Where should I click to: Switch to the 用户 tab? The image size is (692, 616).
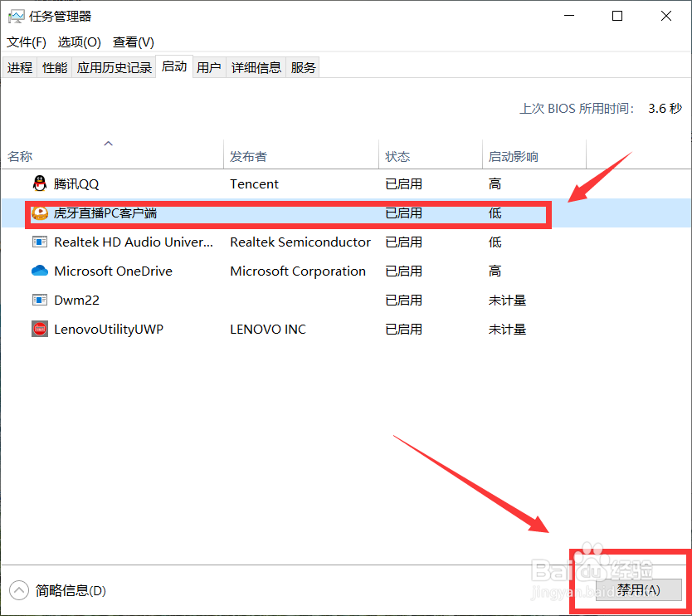coord(209,67)
